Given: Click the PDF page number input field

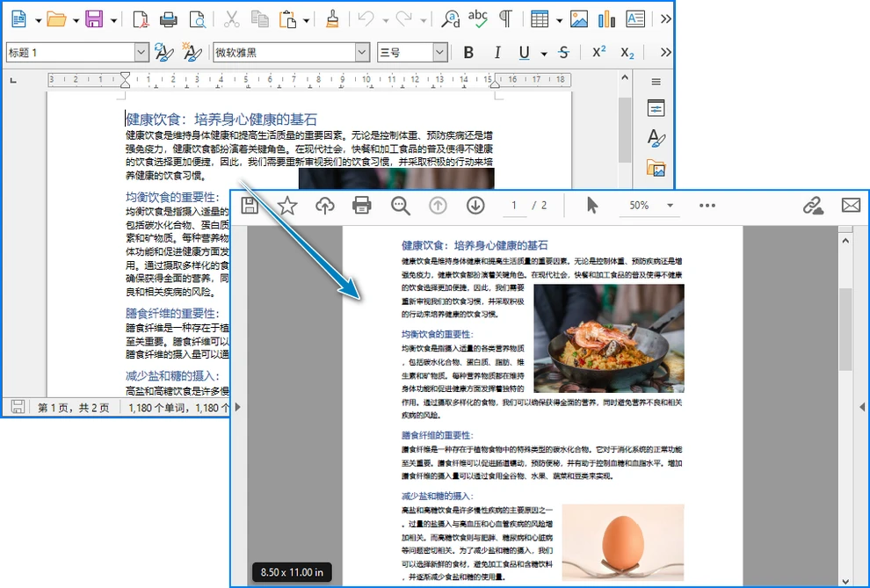Looking at the screenshot, I should click(x=514, y=205).
